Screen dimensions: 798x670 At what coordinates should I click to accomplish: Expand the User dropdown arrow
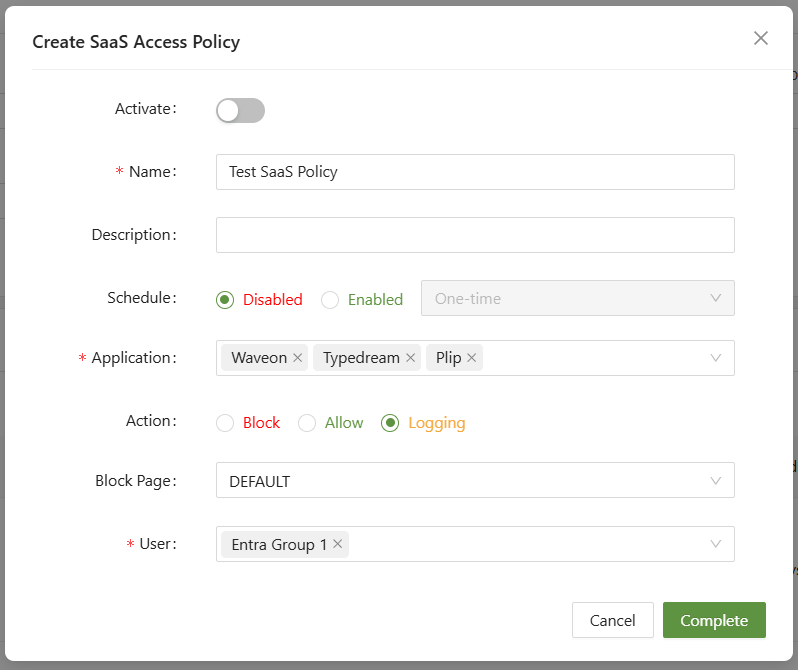[x=716, y=544]
